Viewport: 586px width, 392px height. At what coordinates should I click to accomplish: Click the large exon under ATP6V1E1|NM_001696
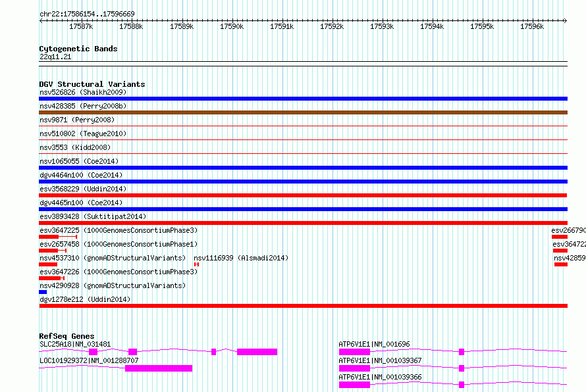click(x=354, y=352)
